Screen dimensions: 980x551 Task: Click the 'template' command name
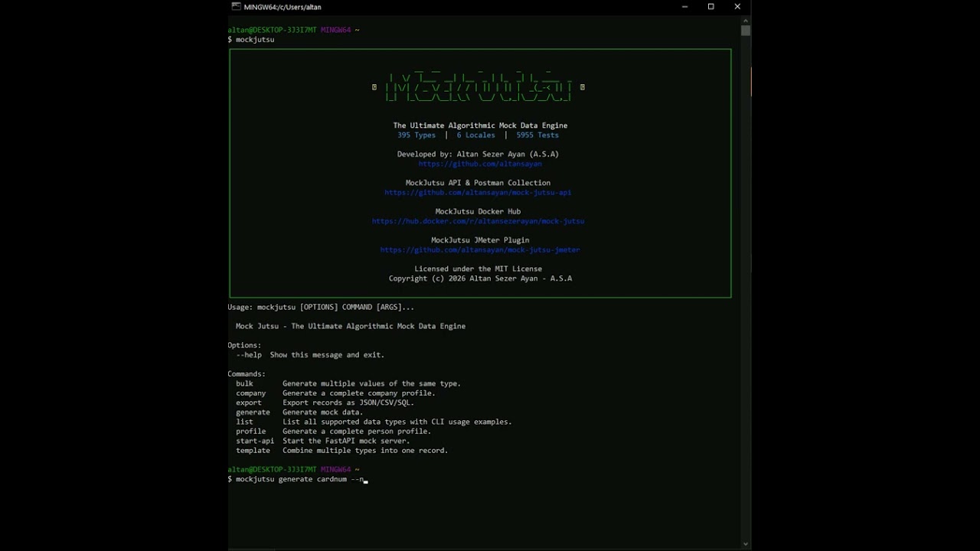tap(253, 451)
